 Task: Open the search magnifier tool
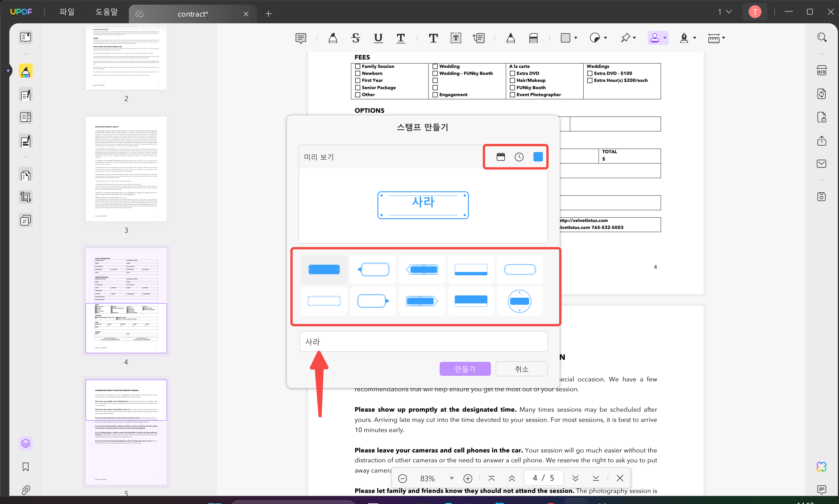coord(822,37)
